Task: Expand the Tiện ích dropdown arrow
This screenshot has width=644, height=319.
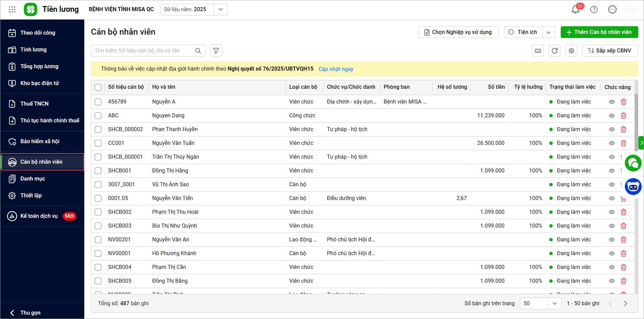Action: click(x=549, y=32)
